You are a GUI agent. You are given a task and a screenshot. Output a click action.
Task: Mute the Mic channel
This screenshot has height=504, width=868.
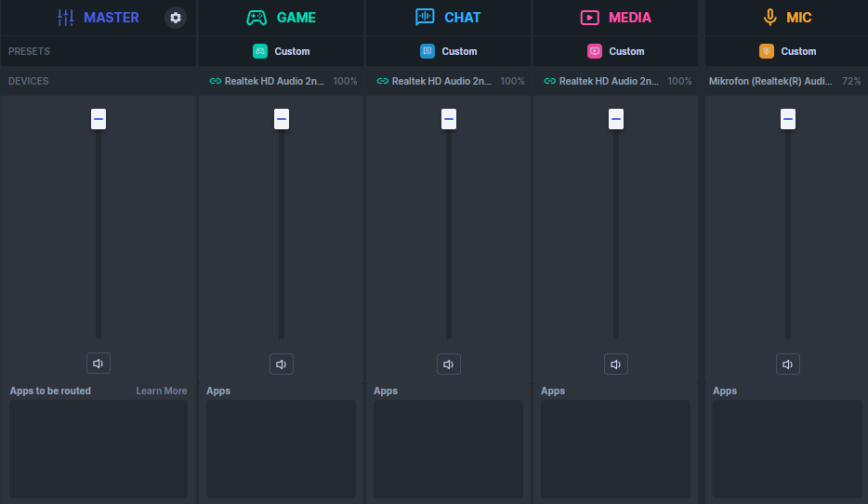[x=788, y=364]
